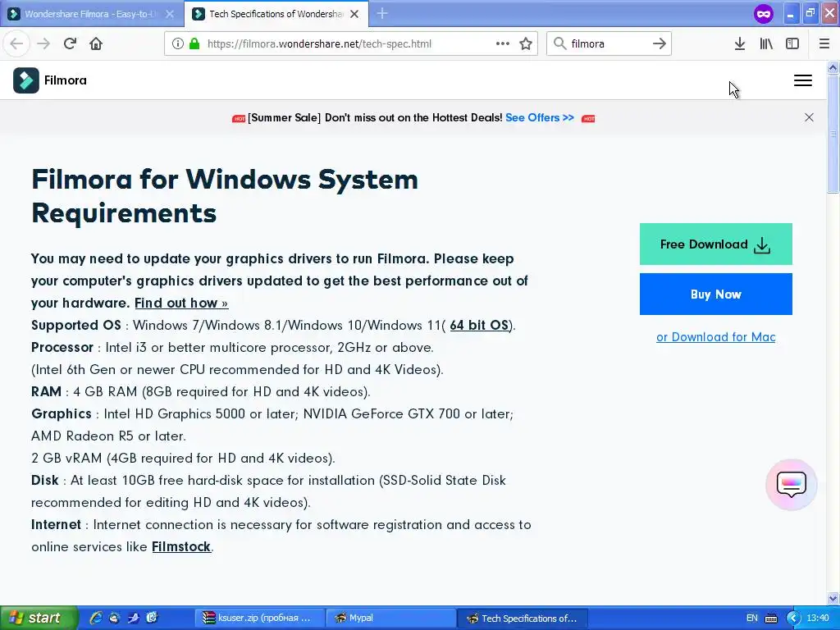Viewport: 840px width, 630px height.
Task: Open the downloads panel
Action: 740,43
